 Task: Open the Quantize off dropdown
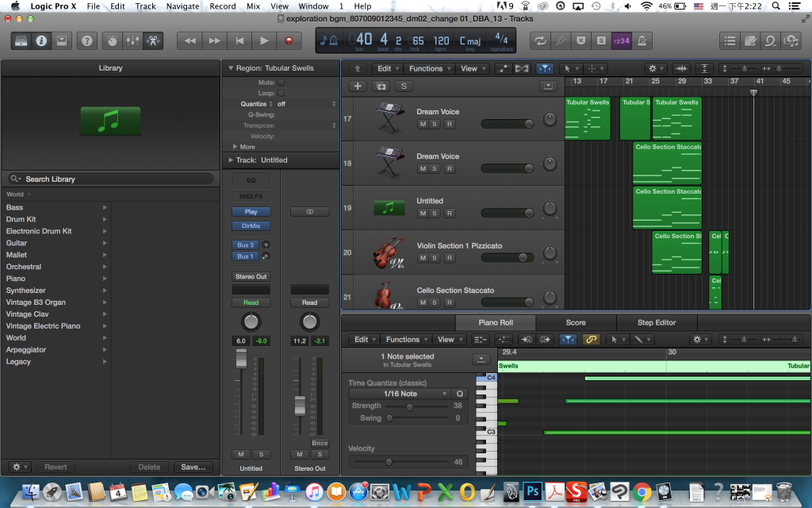[x=306, y=104]
